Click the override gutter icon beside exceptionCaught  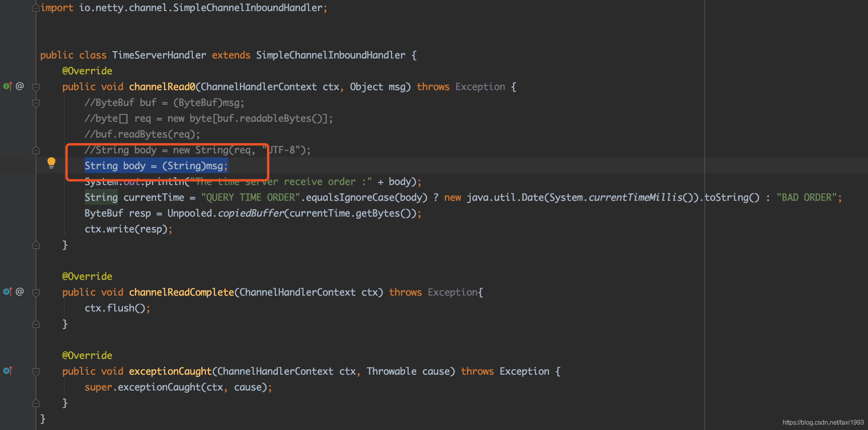pos(8,371)
